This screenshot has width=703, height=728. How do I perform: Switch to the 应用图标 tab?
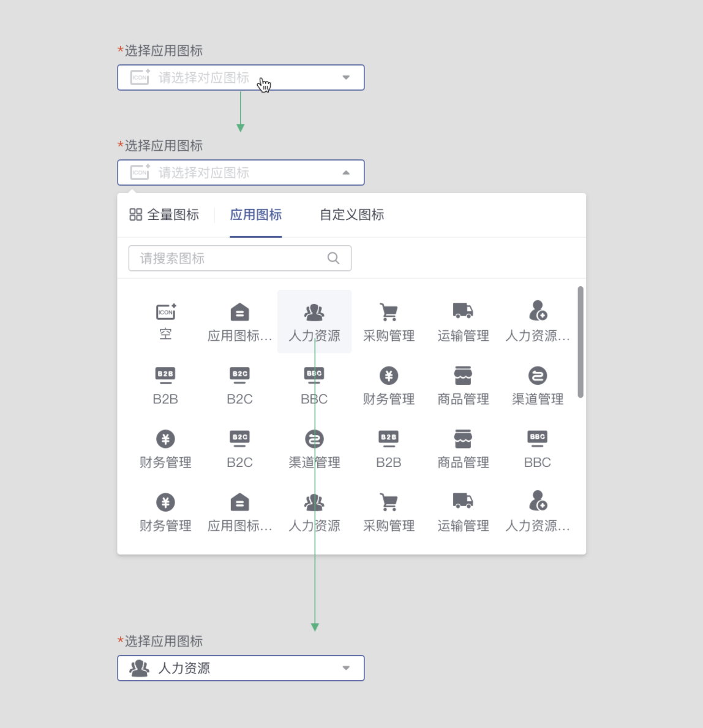pos(256,215)
